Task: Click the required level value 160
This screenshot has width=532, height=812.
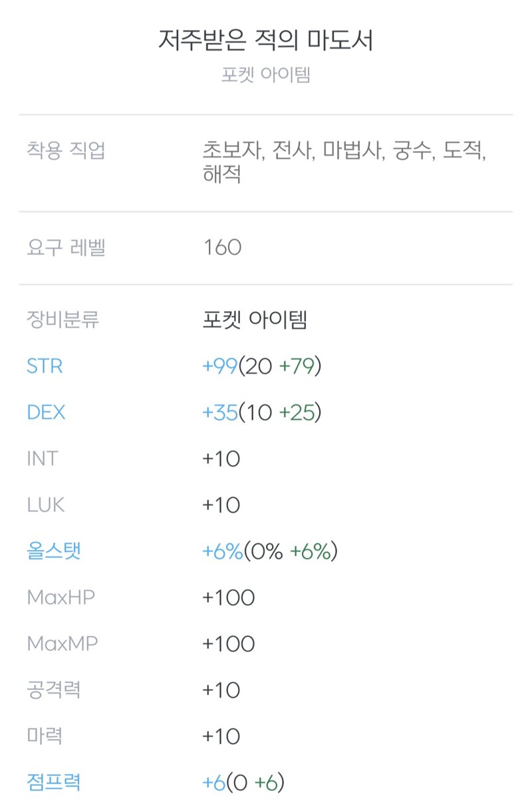Action: pyautogui.click(x=222, y=248)
